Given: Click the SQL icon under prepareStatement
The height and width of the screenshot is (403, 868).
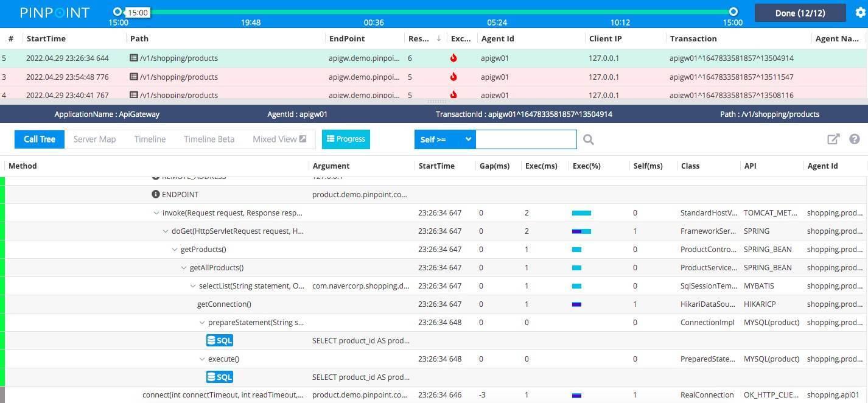Looking at the screenshot, I should click(219, 340).
